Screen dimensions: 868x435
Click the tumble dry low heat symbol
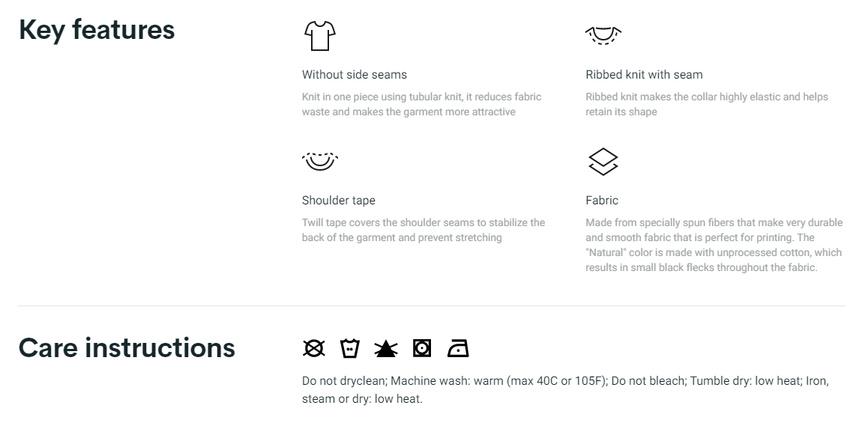(x=422, y=348)
